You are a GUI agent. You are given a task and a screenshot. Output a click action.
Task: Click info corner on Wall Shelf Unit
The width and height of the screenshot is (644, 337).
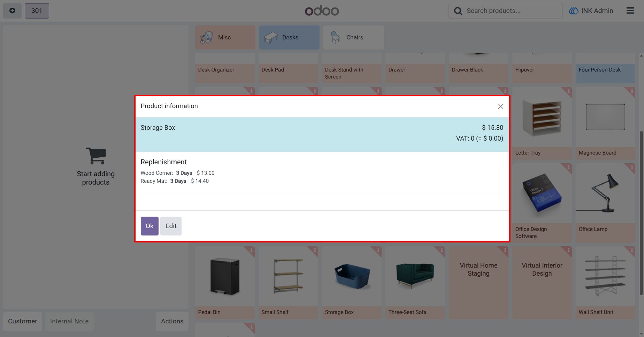631,250
